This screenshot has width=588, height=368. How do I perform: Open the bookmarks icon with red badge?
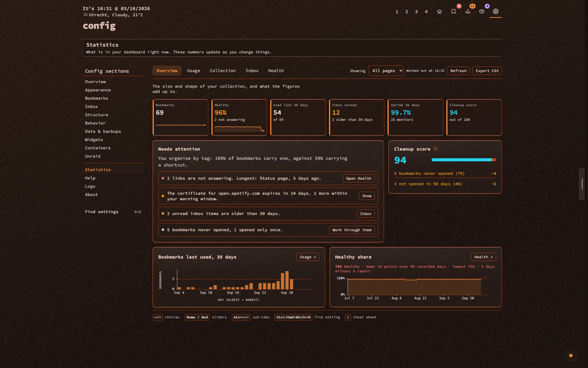click(454, 11)
